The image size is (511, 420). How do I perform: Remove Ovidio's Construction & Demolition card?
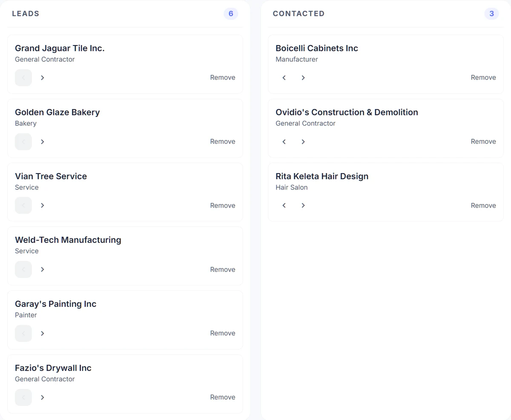click(483, 142)
